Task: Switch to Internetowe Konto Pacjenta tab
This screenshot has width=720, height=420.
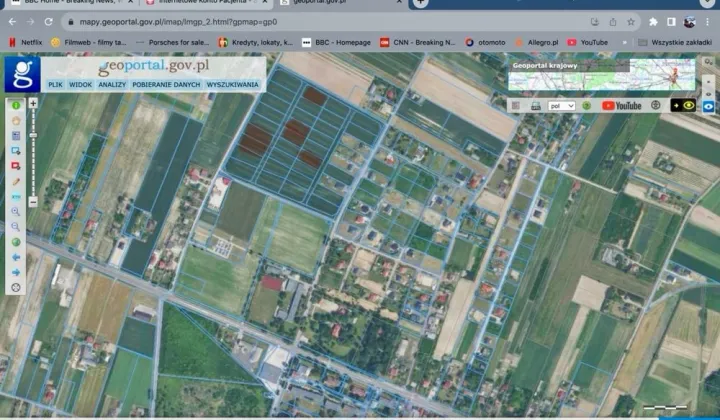Action: point(207,2)
